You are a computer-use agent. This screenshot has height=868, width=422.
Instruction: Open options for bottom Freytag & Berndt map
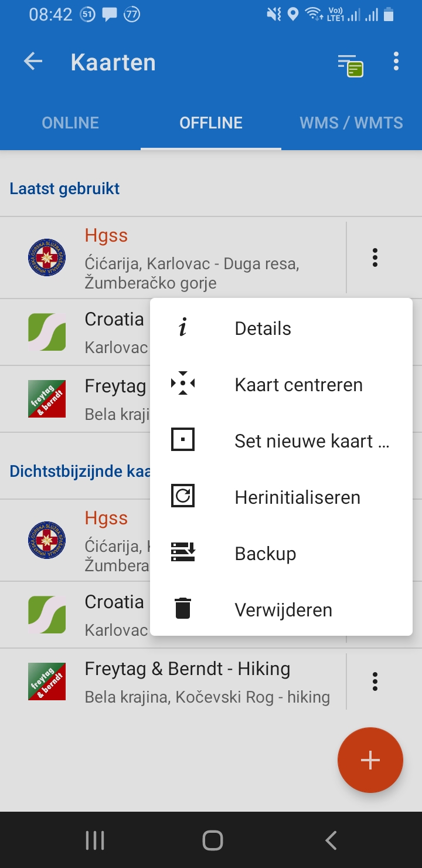375,681
